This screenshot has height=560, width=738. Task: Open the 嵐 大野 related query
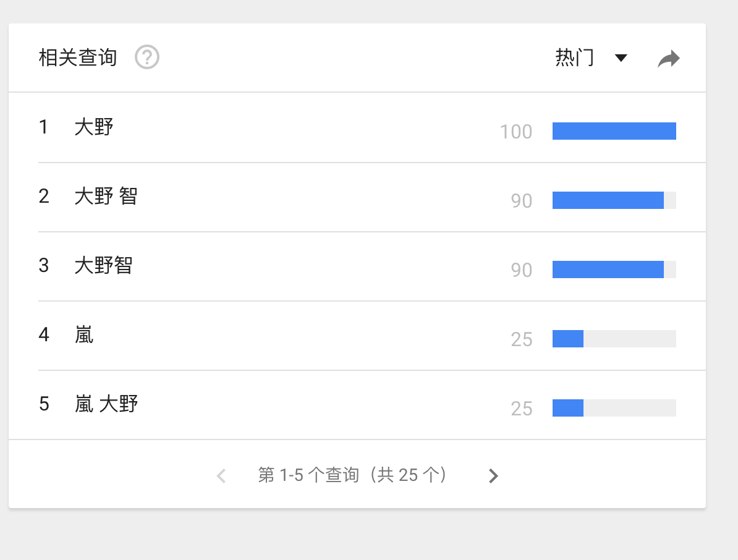106,404
